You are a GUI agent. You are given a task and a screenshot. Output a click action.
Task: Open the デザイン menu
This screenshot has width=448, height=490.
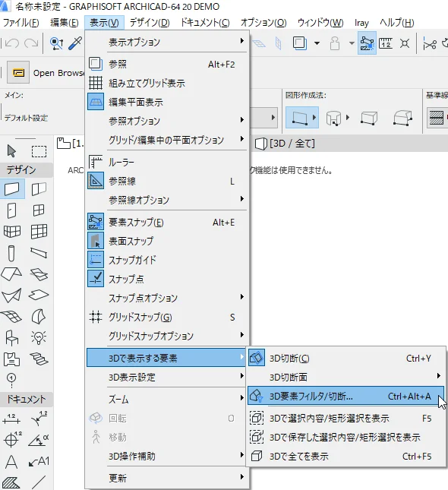(150, 23)
